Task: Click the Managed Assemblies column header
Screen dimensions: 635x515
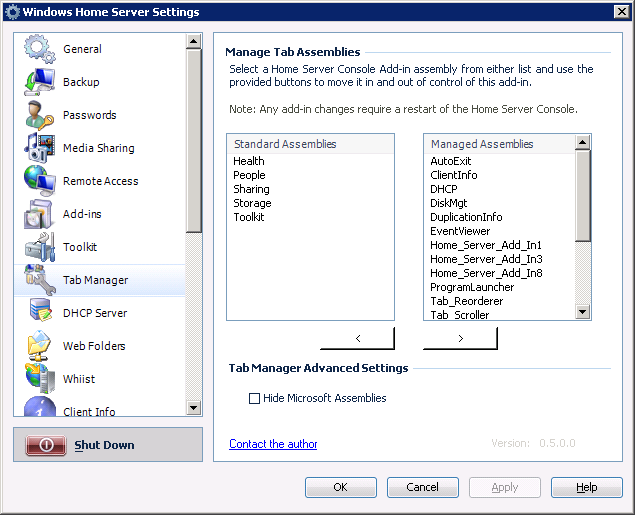Action: pyautogui.click(x=500, y=144)
